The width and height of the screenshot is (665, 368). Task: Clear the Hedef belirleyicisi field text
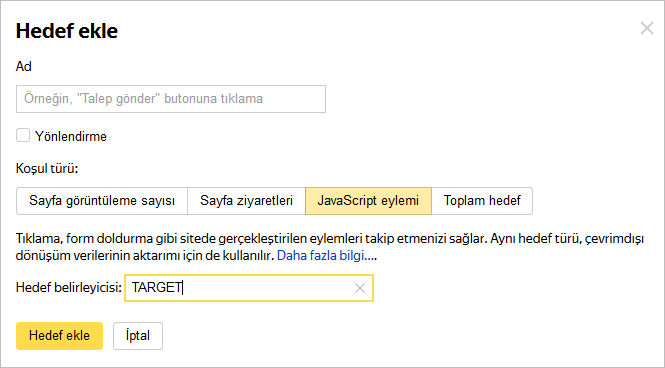point(360,288)
